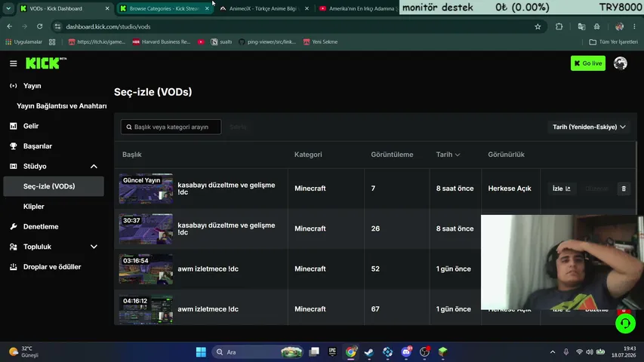Open the 30:37 VOD thumbnail

(146, 229)
